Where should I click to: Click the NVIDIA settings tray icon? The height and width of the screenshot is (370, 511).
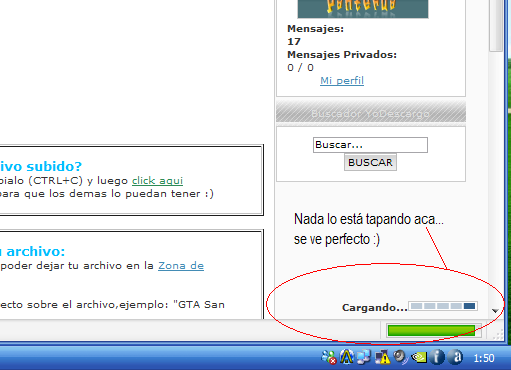point(419,357)
